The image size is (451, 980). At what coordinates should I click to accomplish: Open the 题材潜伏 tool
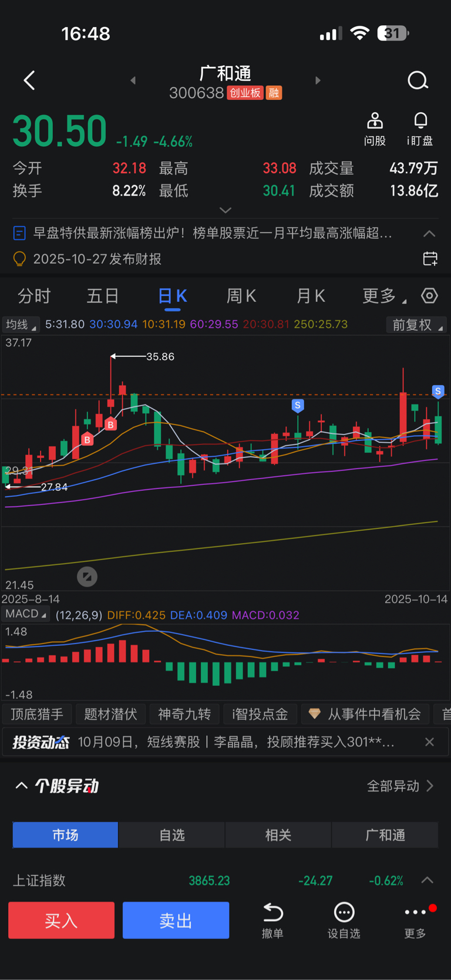coord(110,714)
